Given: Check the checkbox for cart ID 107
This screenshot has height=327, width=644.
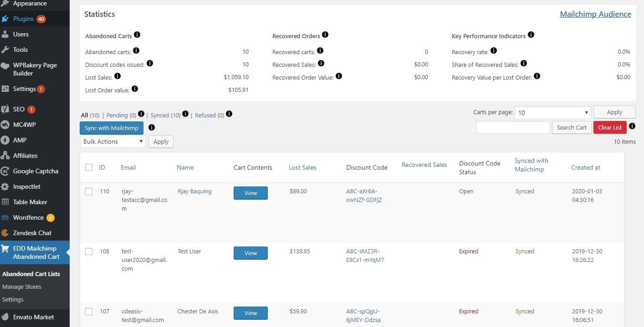Looking at the screenshot, I should click(x=89, y=312).
